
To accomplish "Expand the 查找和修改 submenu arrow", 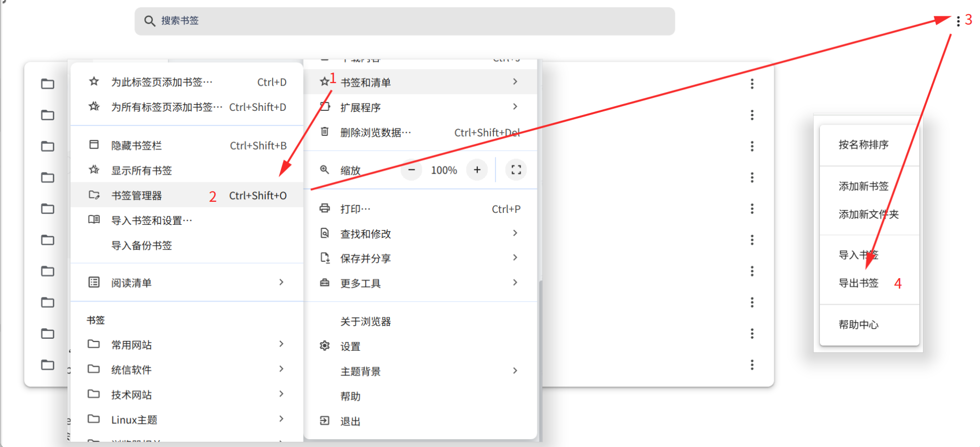I will pos(515,233).
